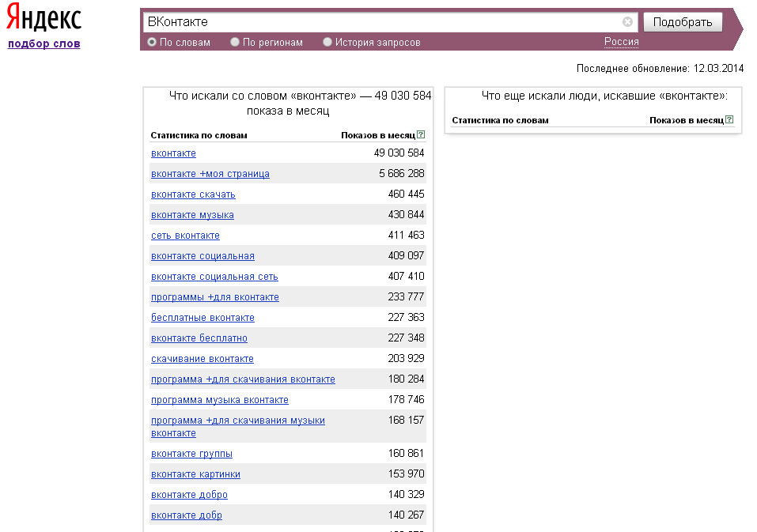The image size is (757, 532).
Task: Open 'сеть вконтакте' keyword link
Action: pos(185,236)
